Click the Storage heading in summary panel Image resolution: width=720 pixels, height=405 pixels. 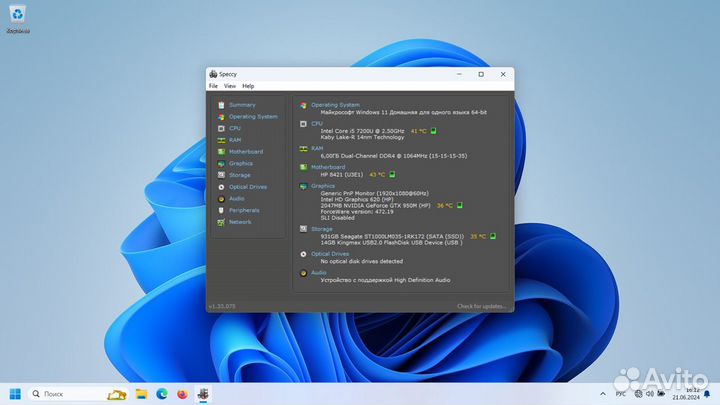[322, 228]
